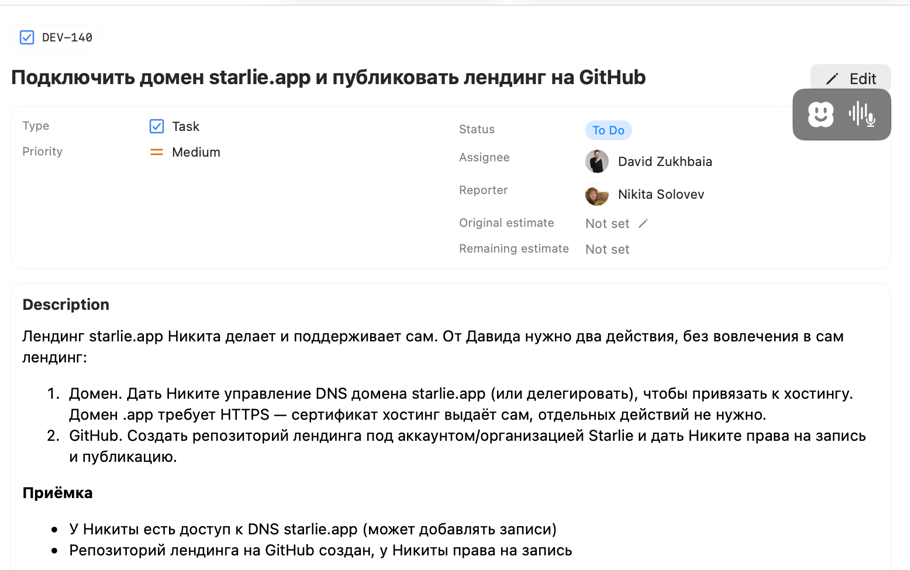Click the Приёмка heading
The width and height of the screenshot is (910, 570).
pyautogui.click(x=57, y=493)
